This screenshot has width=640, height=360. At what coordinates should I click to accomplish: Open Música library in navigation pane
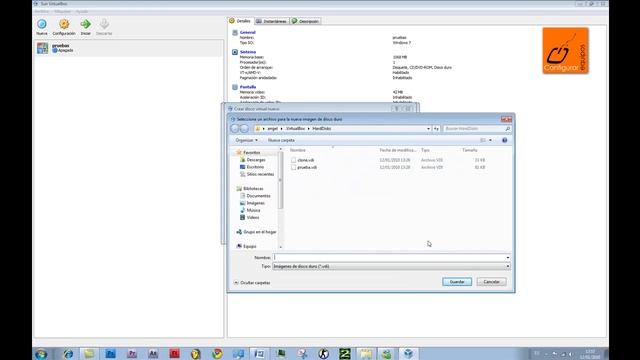coord(253,210)
